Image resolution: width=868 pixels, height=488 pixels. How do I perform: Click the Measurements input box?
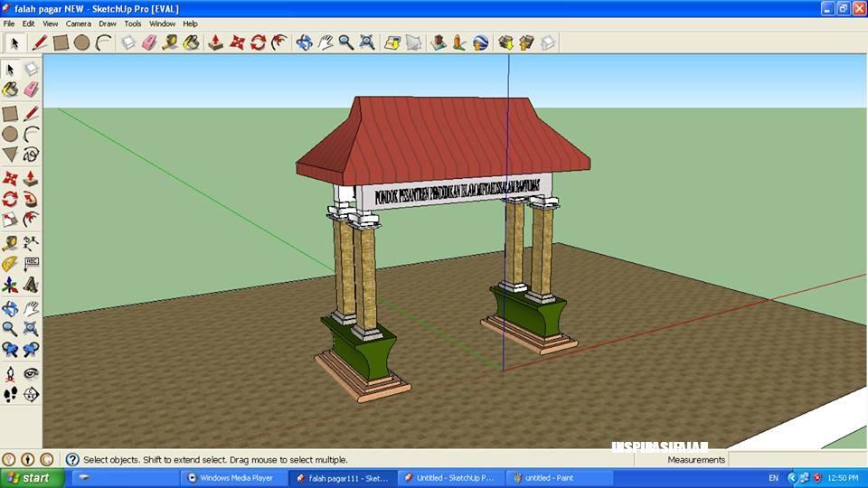[797, 459]
